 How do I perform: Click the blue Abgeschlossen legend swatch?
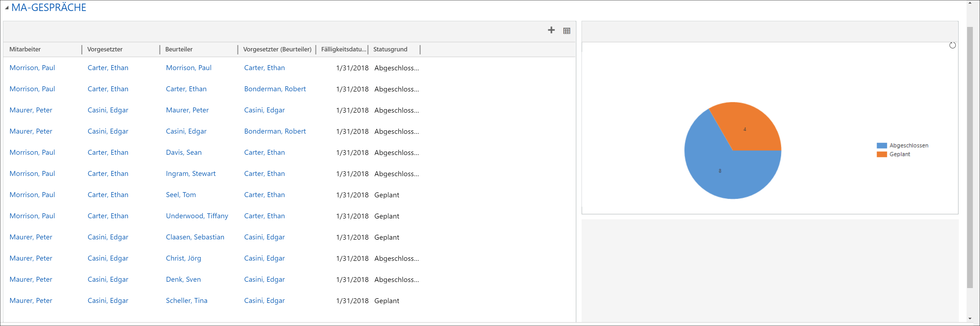click(x=881, y=145)
